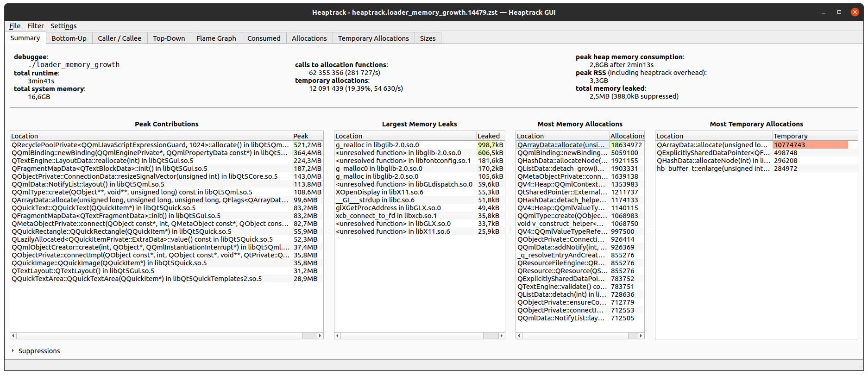Click left arrow of Largest Memory Leaks scrollbar
The image size is (868, 375).
338,336
